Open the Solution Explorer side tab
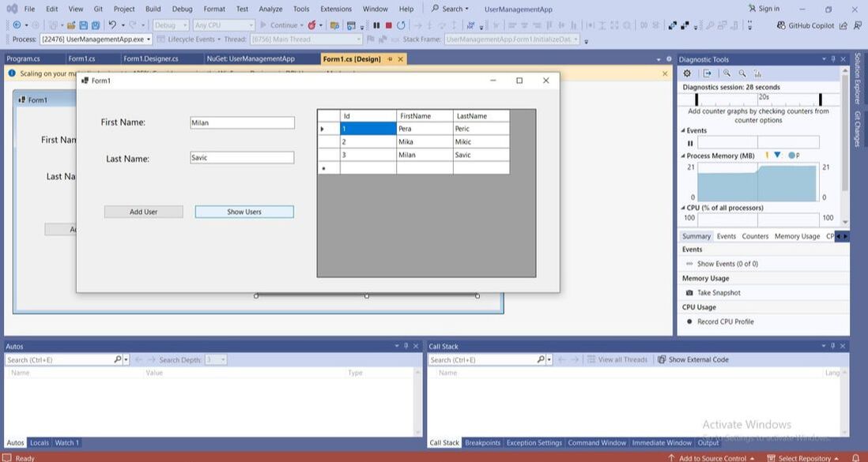This screenshot has width=868, height=462. coord(858,78)
